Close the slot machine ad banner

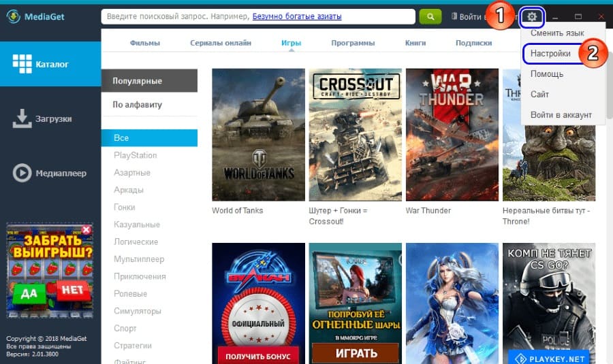(87, 230)
